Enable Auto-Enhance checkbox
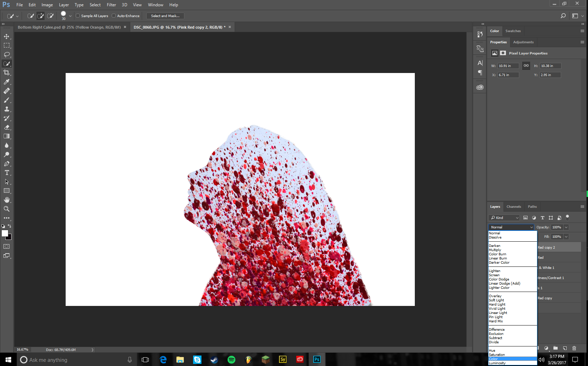Screen dimensions: 588x366 click(114, 16)
